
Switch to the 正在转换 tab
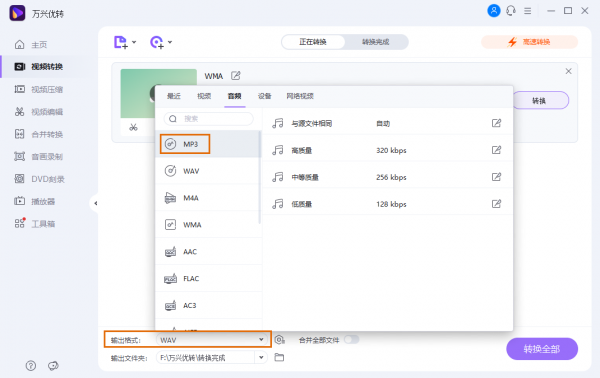click(313, 42)
